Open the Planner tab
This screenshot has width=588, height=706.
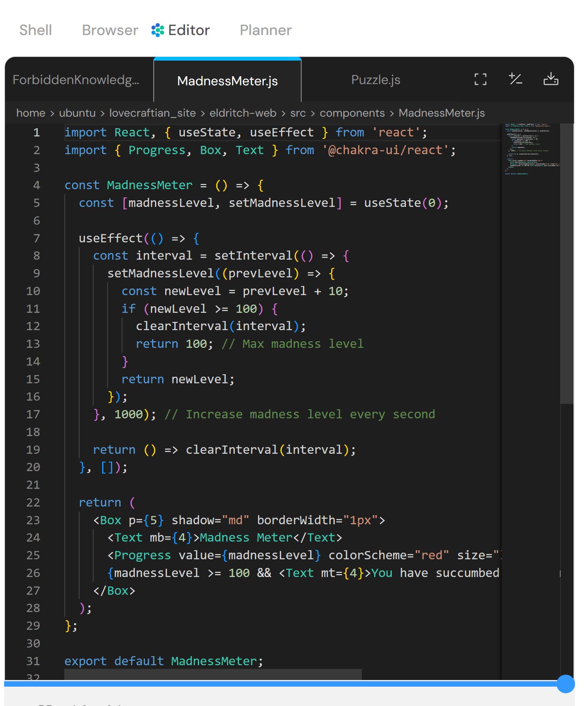tap(265, 30)
